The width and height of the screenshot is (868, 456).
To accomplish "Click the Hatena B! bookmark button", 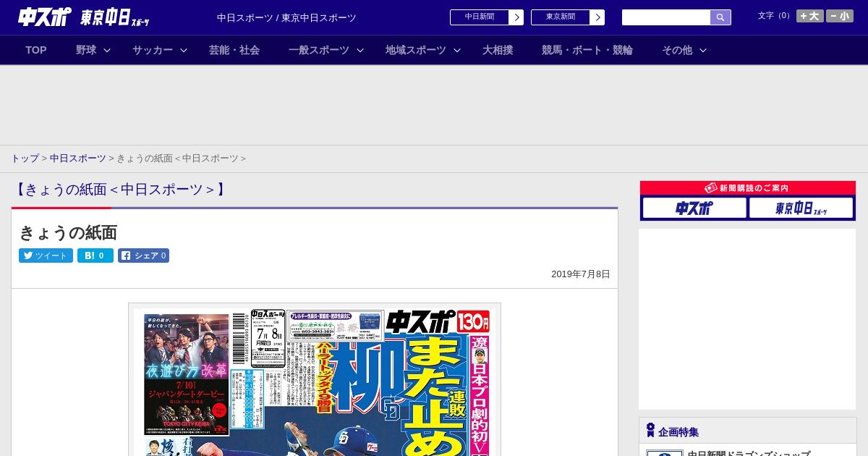I will pos(95,256).
